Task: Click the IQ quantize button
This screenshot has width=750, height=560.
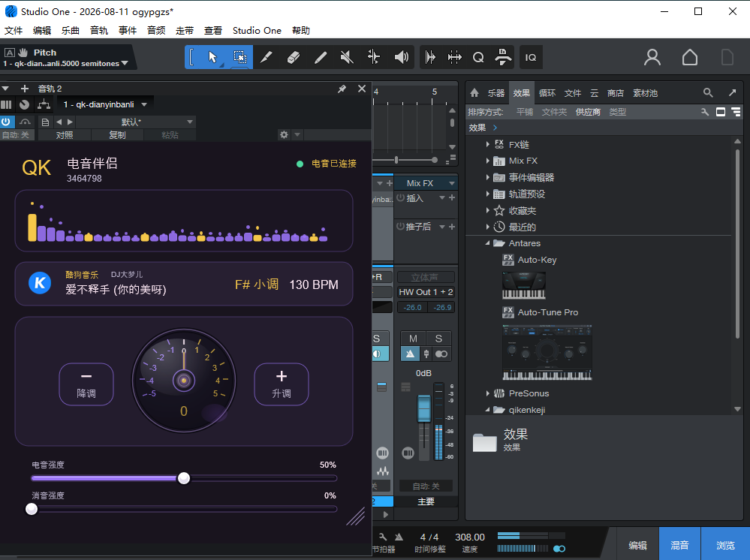Action: (x=531, y=57)
